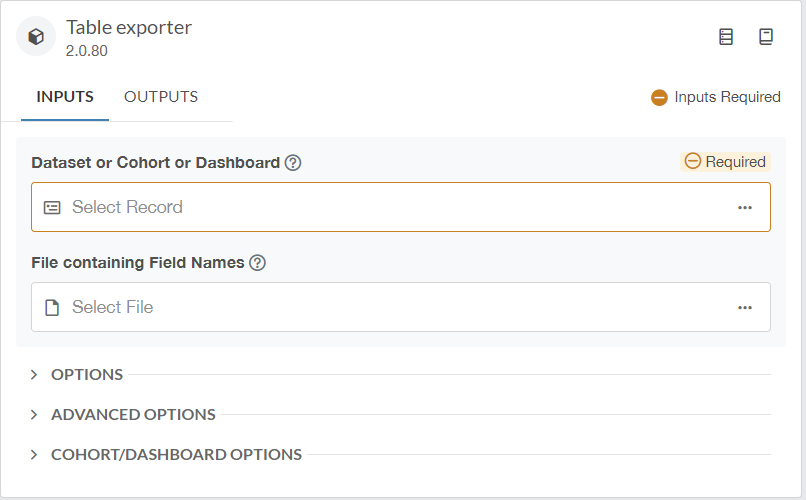Open the app documentation book icon
Screen dimensions: 806x500
[x=766, y=36]
